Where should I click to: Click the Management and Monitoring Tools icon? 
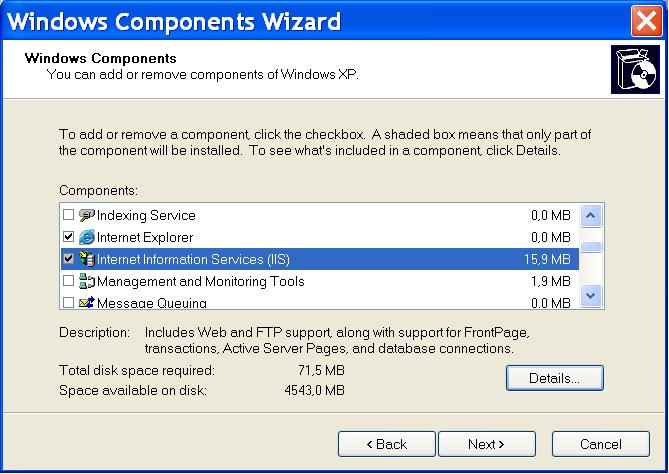click(87, 281)
